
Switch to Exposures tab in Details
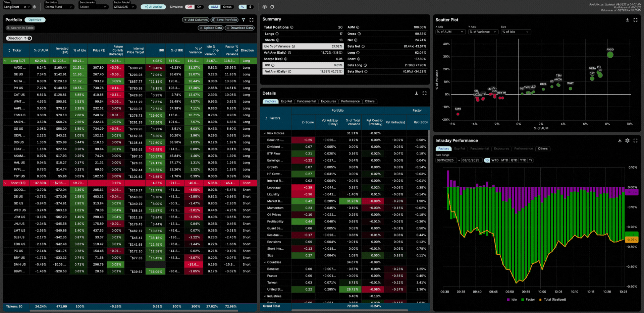328,102
